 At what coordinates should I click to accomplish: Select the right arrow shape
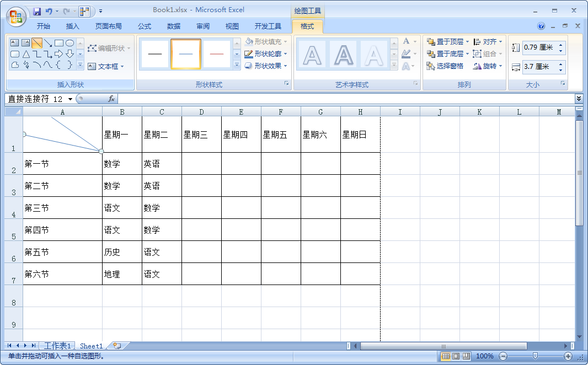[58, 54]
